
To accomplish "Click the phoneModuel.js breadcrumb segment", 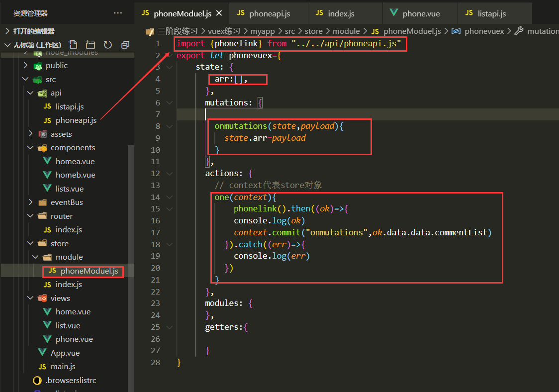I will point(412,31).
